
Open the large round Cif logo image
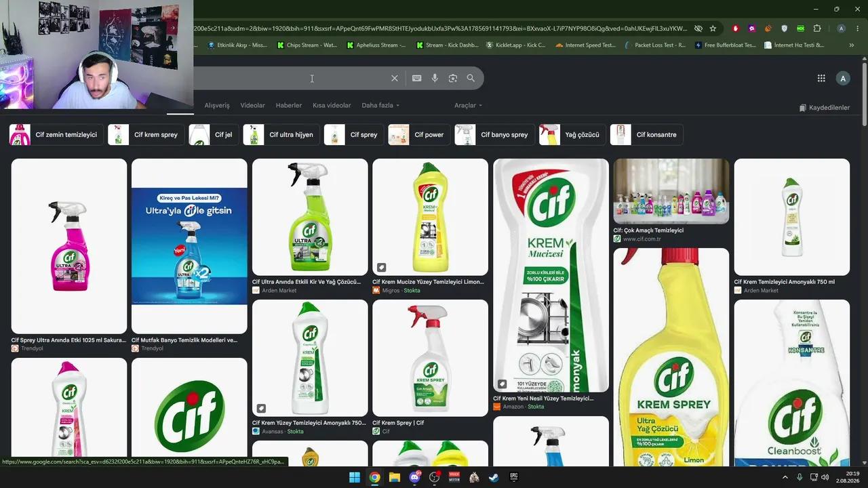189,412
